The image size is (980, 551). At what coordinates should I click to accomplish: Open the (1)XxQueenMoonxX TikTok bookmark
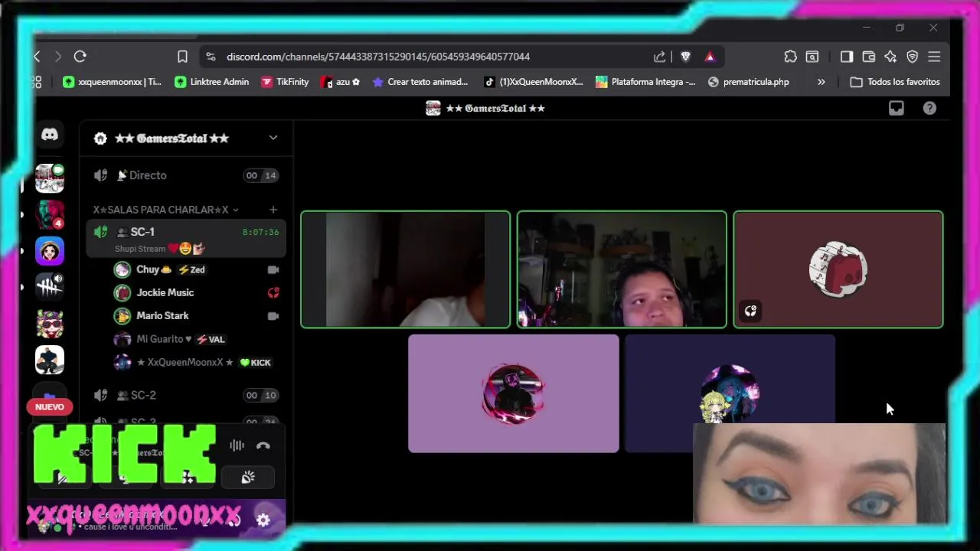point(534,82)
